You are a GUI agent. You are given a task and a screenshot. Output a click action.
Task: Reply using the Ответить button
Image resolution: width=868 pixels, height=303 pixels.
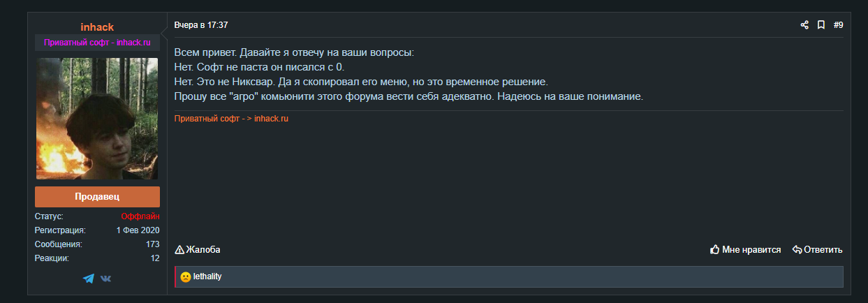point(817,249)
